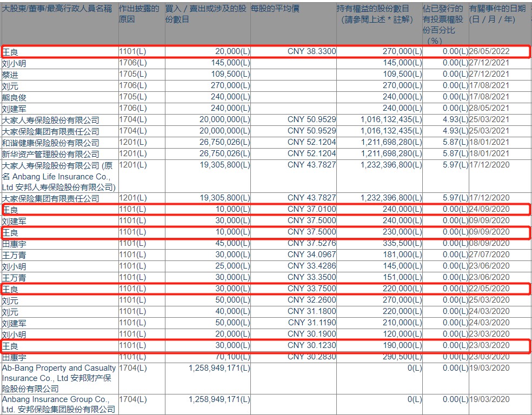Click the 作出披露的原因 column header
532x415 pixels.
tap(139, 14)
